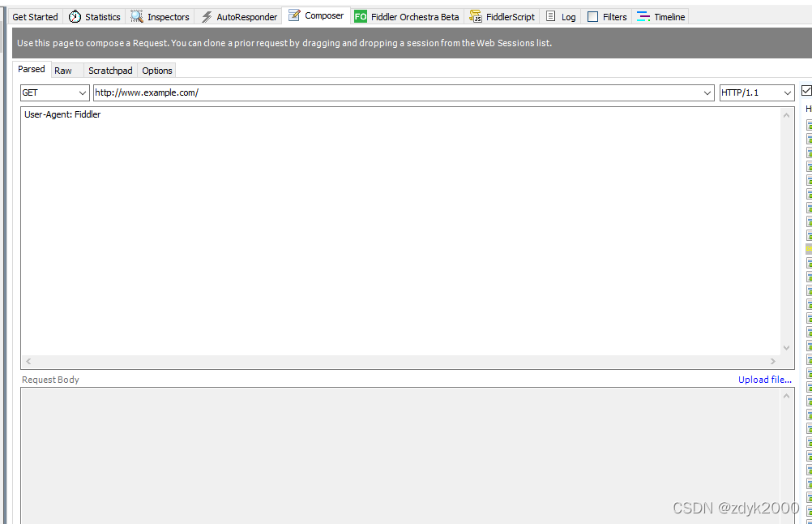Click the green FO Orchestra icon
The image size is (812, 524).
pyautogui.click(x=361, y=16)
